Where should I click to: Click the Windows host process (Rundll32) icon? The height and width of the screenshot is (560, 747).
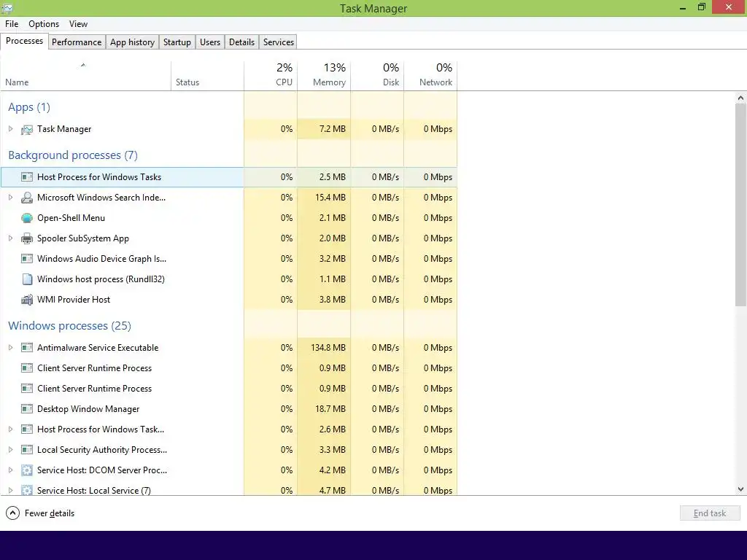[27, 279]
